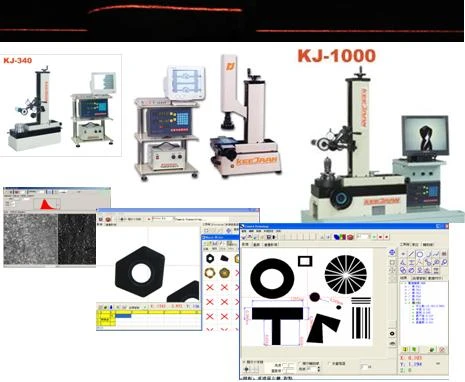
Task: Choose the angle measurement tool
Action: (403, 262)
